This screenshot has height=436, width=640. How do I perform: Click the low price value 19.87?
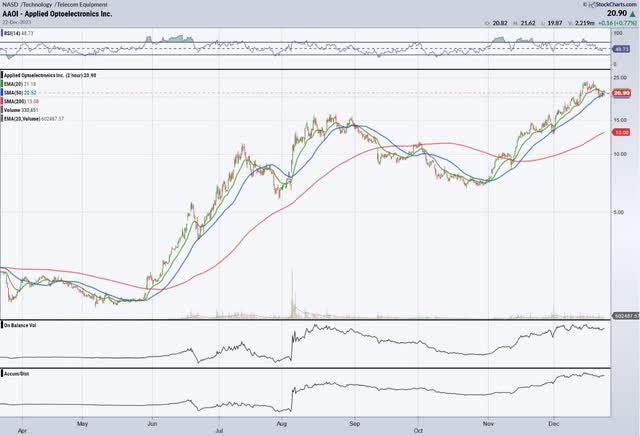click(555, 23)
